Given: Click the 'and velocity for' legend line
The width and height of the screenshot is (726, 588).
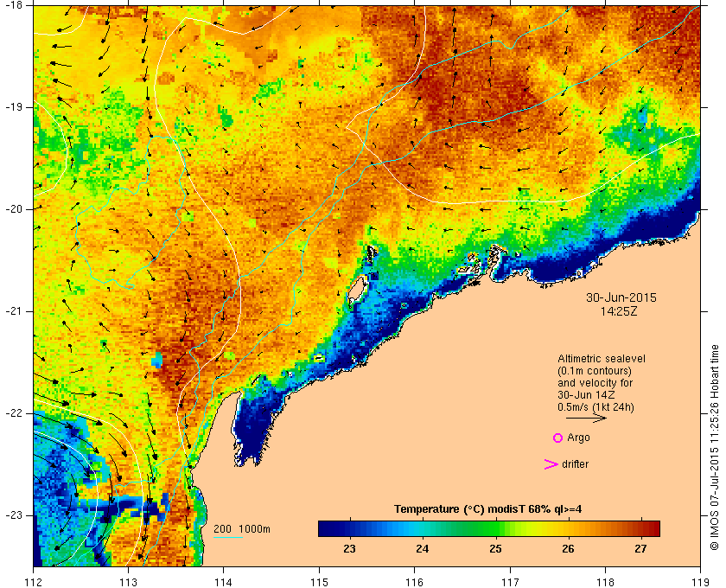Looking at the screenshot, I should click(595, 383).
